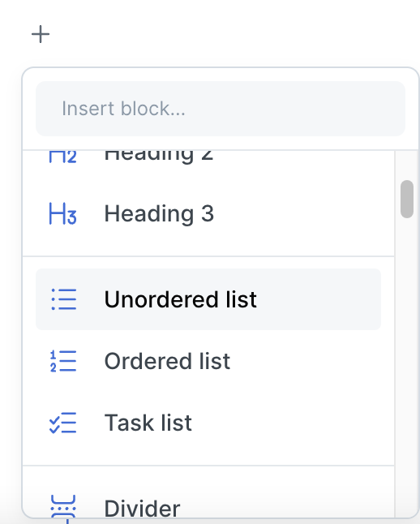Click the bulleted Unordered list icon

63,299
